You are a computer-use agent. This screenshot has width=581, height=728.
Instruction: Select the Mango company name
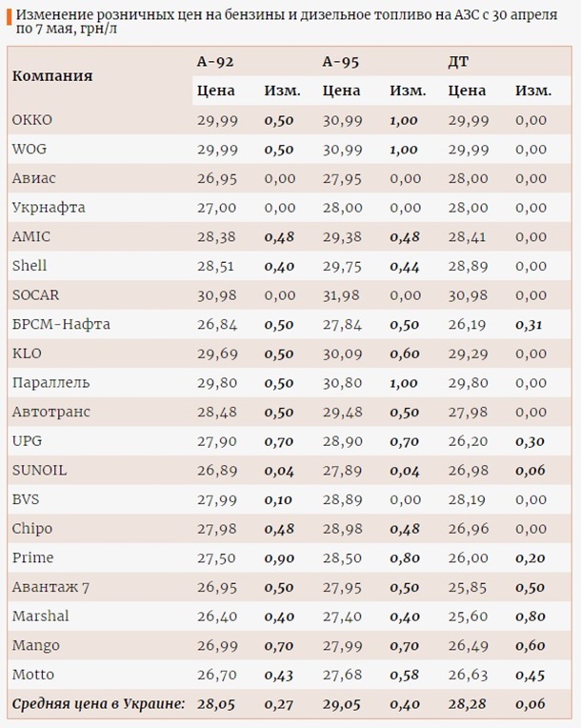coord(35,645)
